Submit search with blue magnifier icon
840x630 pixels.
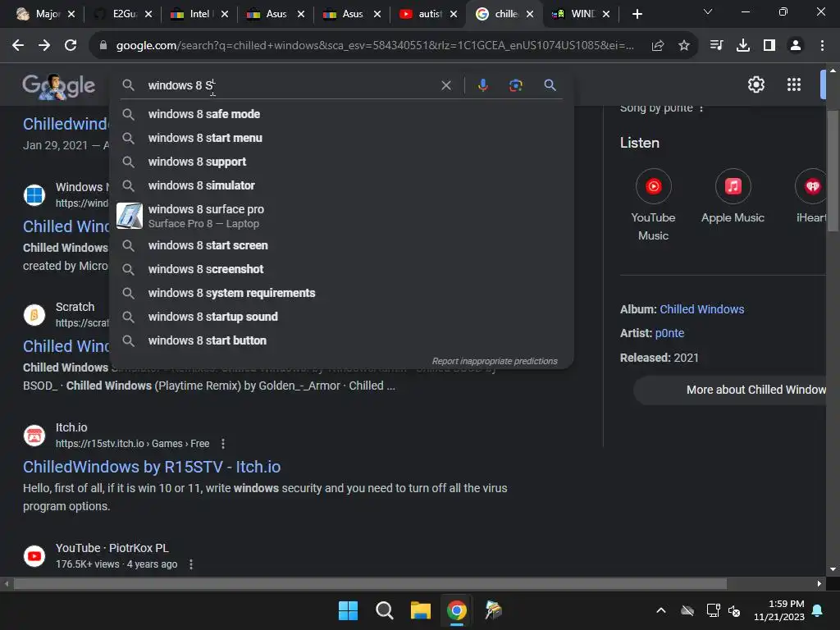click(x=550, y=85)
